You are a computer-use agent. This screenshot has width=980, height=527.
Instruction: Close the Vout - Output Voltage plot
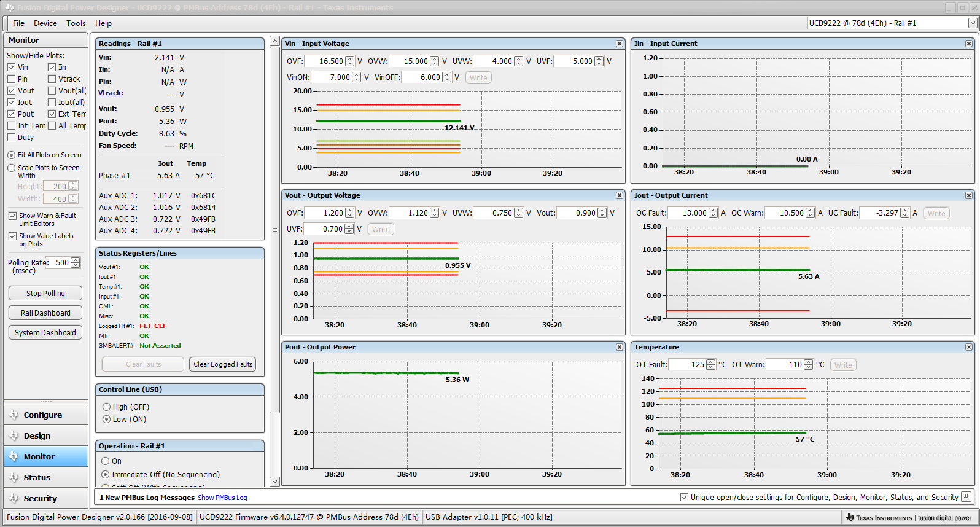tap(620, 195)
